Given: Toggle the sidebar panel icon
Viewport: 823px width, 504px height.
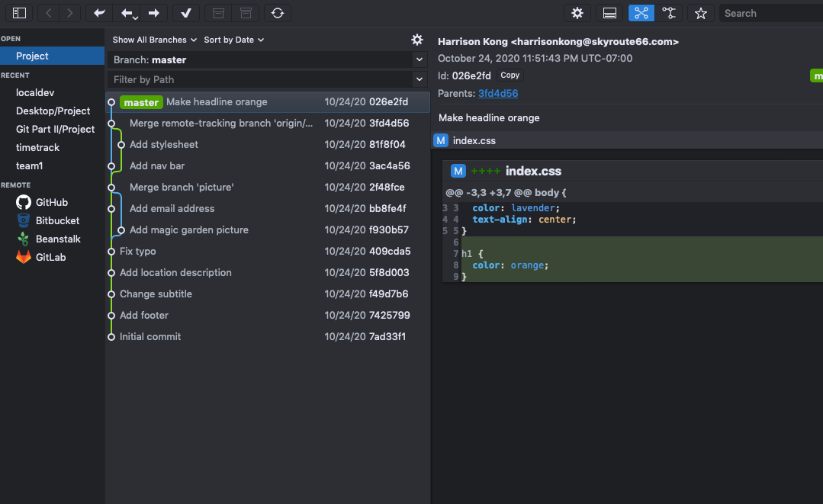Looking at the screenshot, I should [19, 13].
